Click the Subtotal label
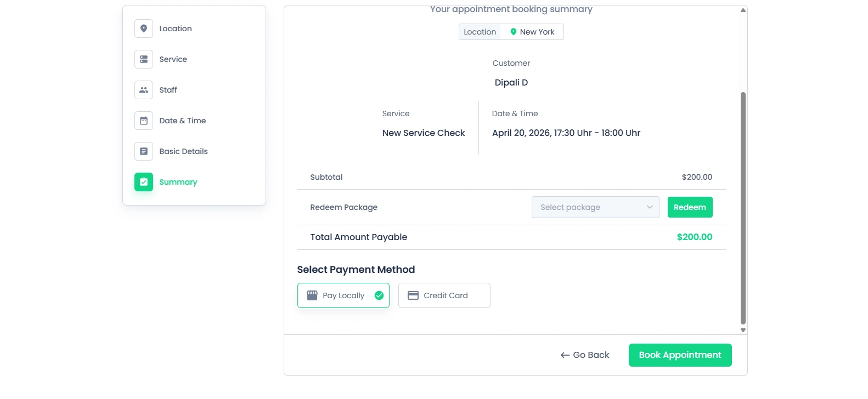This screenshot has height=399, width=868. click(326, 177)
